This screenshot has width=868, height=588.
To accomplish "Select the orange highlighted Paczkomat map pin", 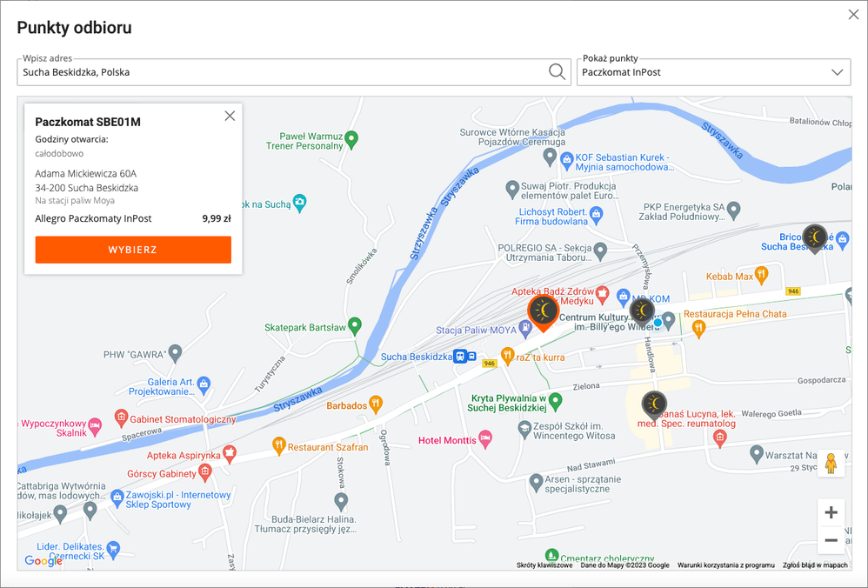I will pyautogui.click(x=544, y=313).
